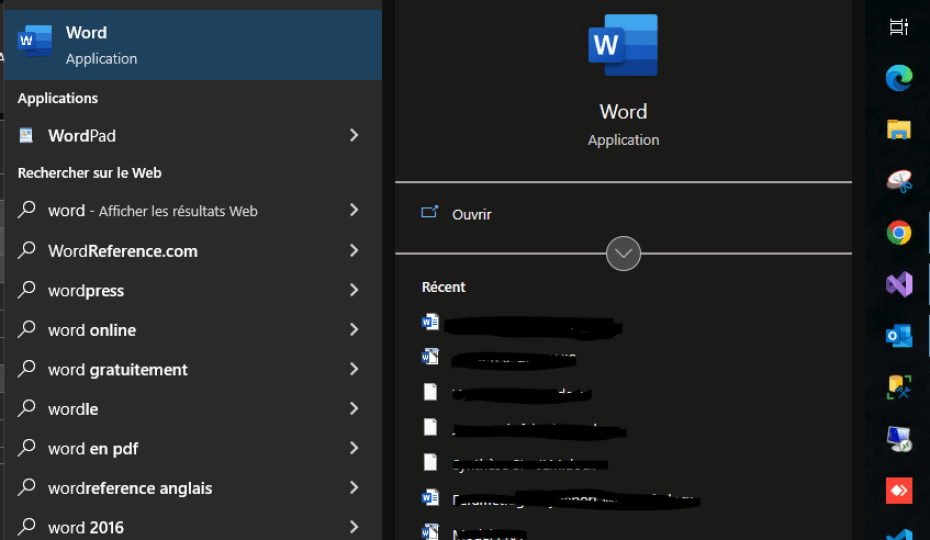This screenshot has width=930, height=540.
Task: Select the 'word 2016' suggestion
Action: [x=193, y=526]
